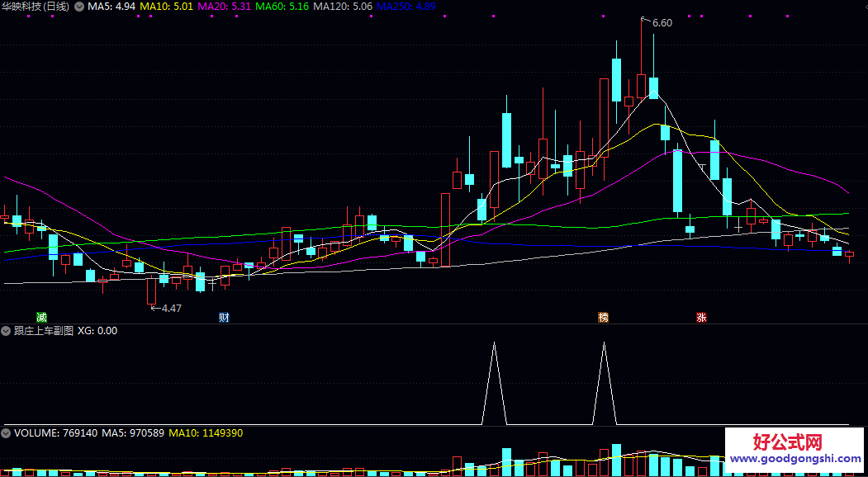Screen dimensions: 868x477
Task: Click the 跟庄上车副图 indicator name
Action: coord(44,331)
